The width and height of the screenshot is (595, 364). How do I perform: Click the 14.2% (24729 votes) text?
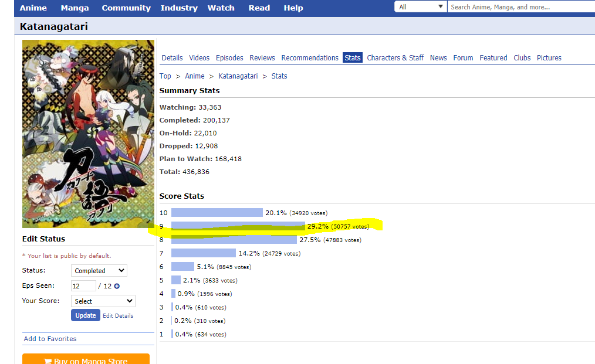(x=269, y=253)
